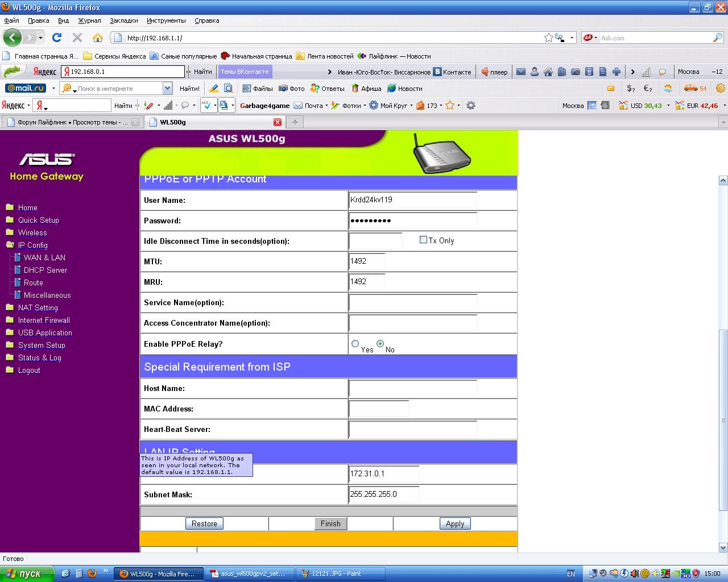The image size is (728, 582).
Task: Select No for Enable PPPoE Relay
Action: pos(380,343)
